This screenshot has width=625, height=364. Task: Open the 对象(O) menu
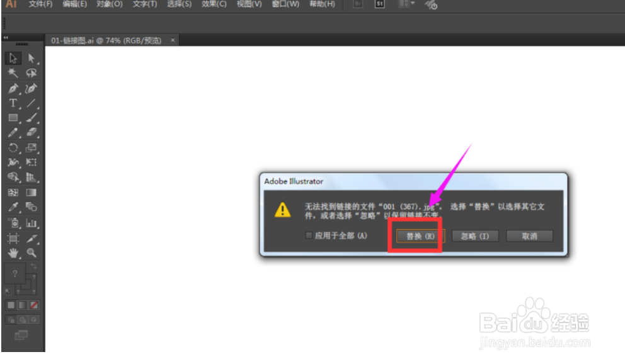109,4
